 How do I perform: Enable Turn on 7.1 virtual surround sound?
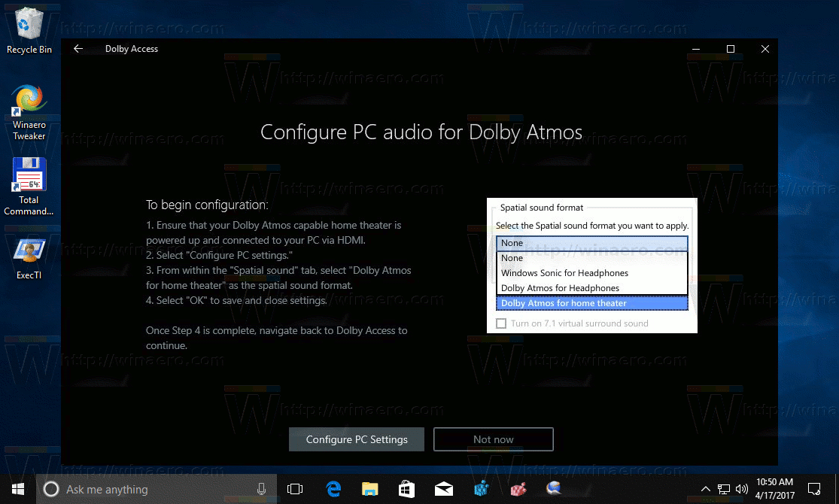pos(501,323)
